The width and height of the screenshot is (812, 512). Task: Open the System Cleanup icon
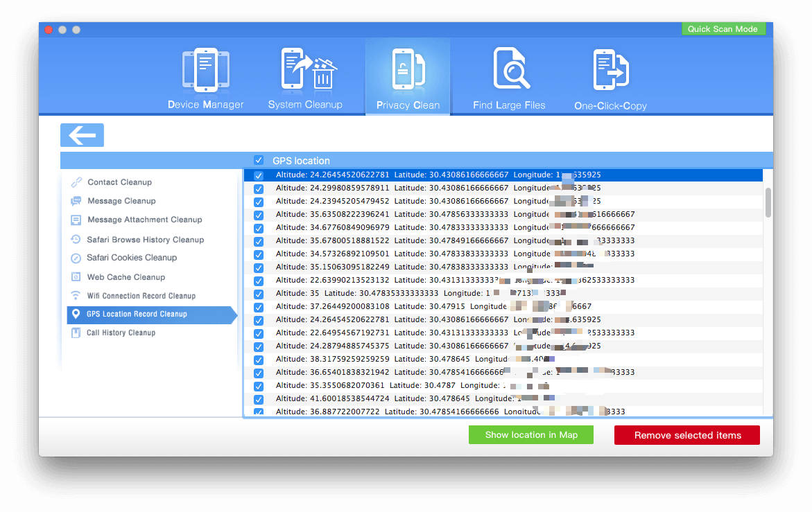point(309,70)
